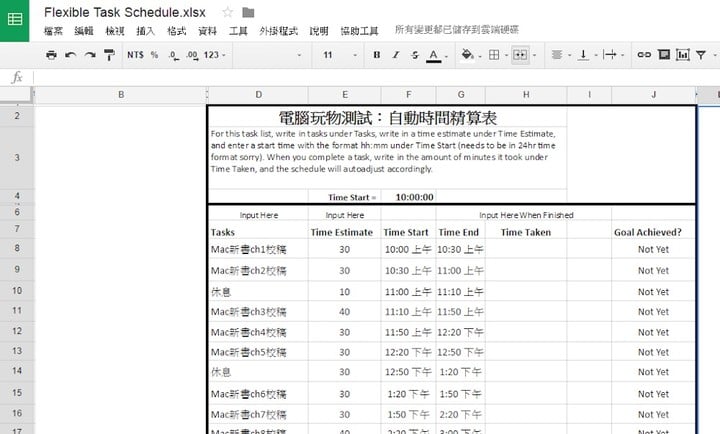Open the merge cells dropdown arrow

534,56
